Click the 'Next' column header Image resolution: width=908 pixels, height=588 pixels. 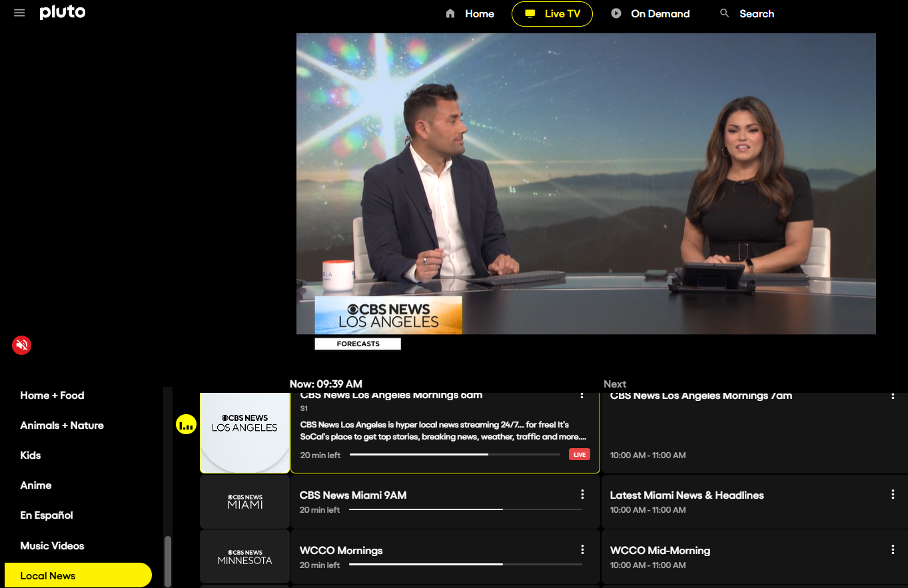(615, 384)
